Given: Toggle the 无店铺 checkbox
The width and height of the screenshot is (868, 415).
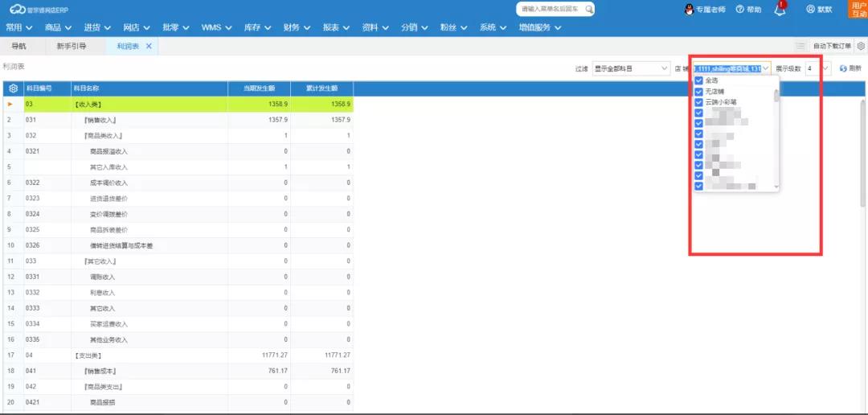Looking at the screenshot, I should coord(698,92).
